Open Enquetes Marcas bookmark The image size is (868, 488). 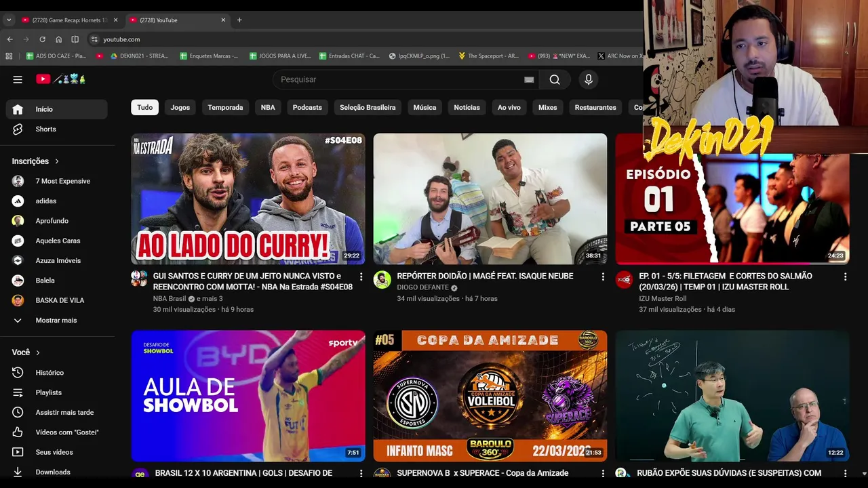[x=209, y=56]
